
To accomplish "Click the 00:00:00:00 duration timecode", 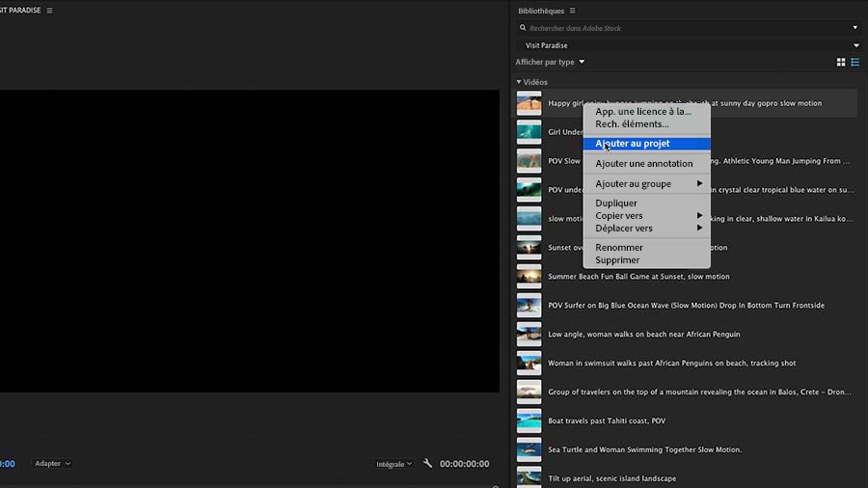I will pos(464,464).
